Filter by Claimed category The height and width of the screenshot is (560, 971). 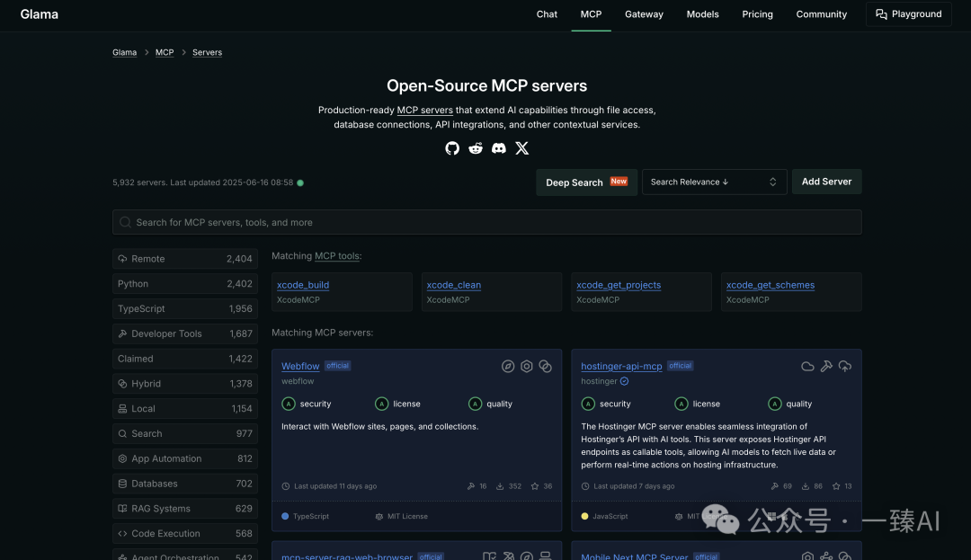click(185, 359)
